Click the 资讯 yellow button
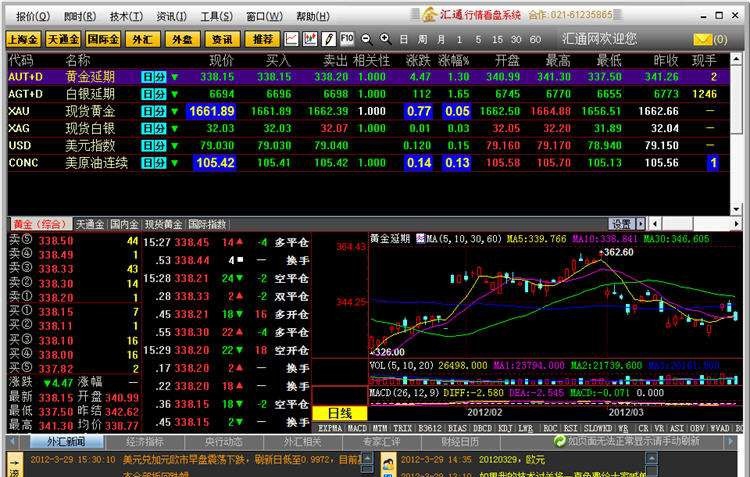Screen dimensions: 750x477 click(x=222, y=39)
